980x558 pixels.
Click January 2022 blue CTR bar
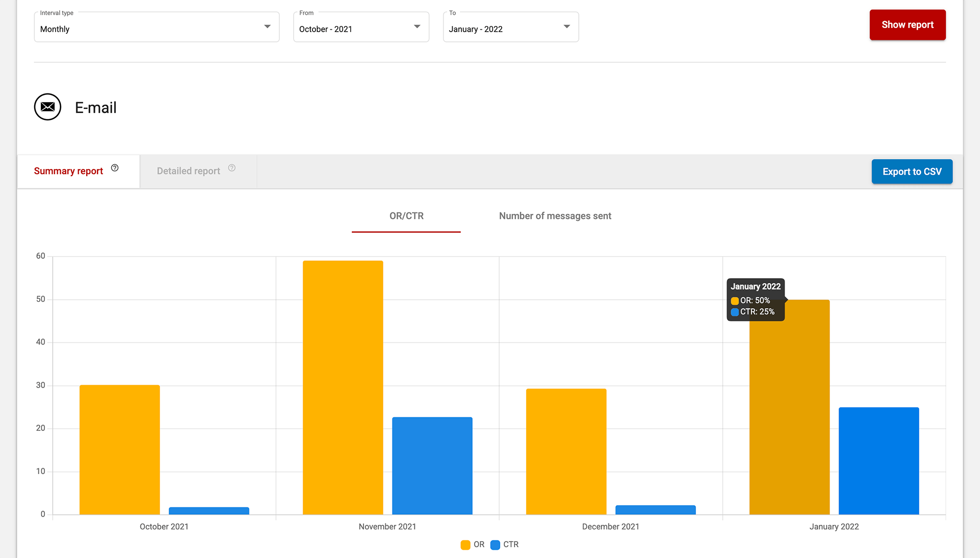(x=878, y=460)
